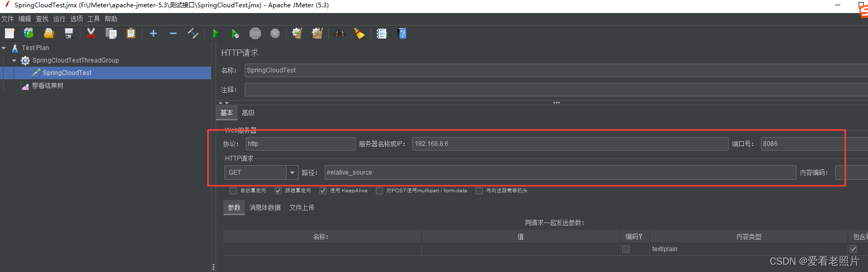Click the horizontal split handle dots

[556, 103]
